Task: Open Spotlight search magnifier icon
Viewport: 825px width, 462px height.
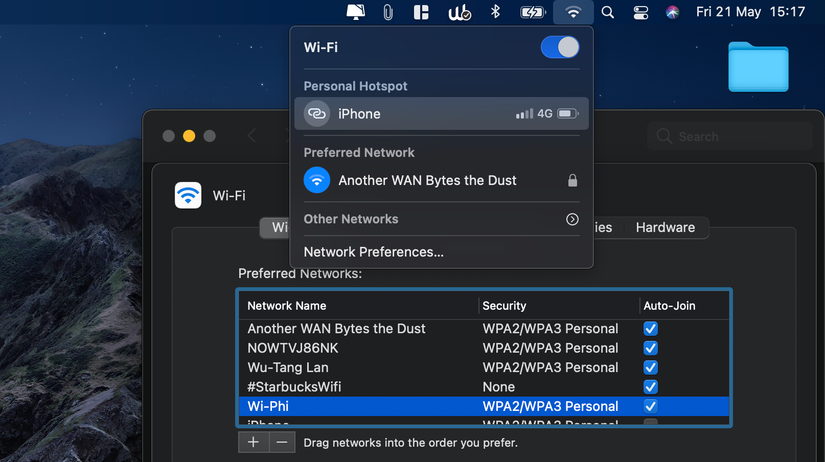Action: (x=608, y=12)
